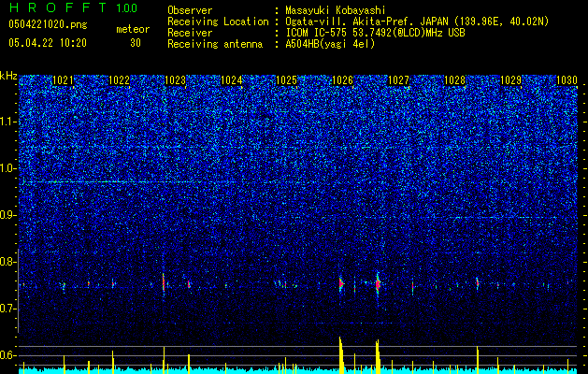Click the strong red meteor echo under 1026
Image resolution: width=588 pixels, height=374 pixels.
tap(341, 284)
